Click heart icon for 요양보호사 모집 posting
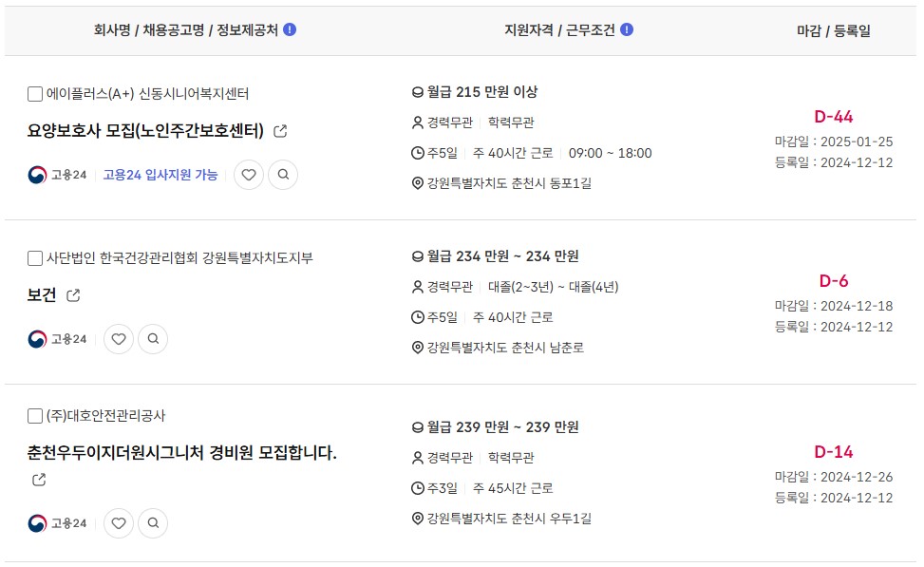The width and height of the screenshot is (924, 567). tap(249, 175)
